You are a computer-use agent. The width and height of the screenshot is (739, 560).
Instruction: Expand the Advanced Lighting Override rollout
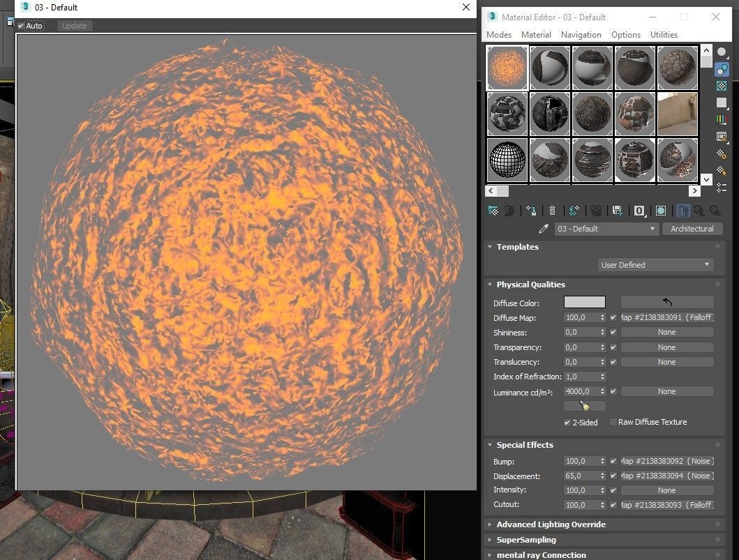pos(490,524)
